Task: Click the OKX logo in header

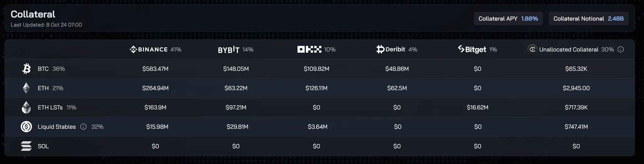Action: pos(309,49)
